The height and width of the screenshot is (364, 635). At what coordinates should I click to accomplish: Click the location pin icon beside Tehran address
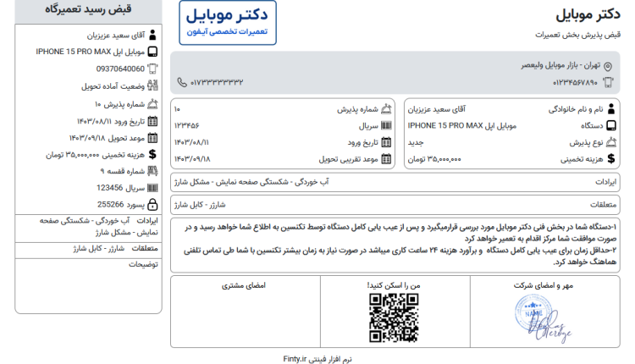(607, 66)
